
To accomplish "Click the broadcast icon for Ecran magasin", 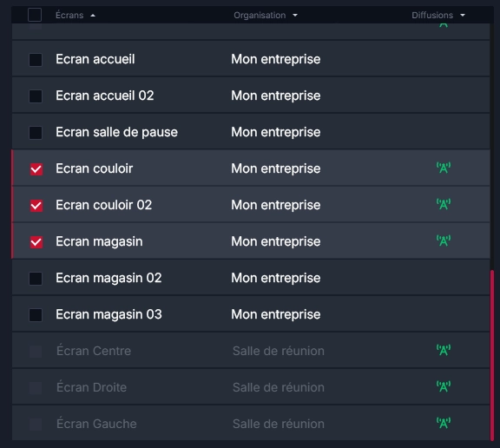I will [444, 240].
